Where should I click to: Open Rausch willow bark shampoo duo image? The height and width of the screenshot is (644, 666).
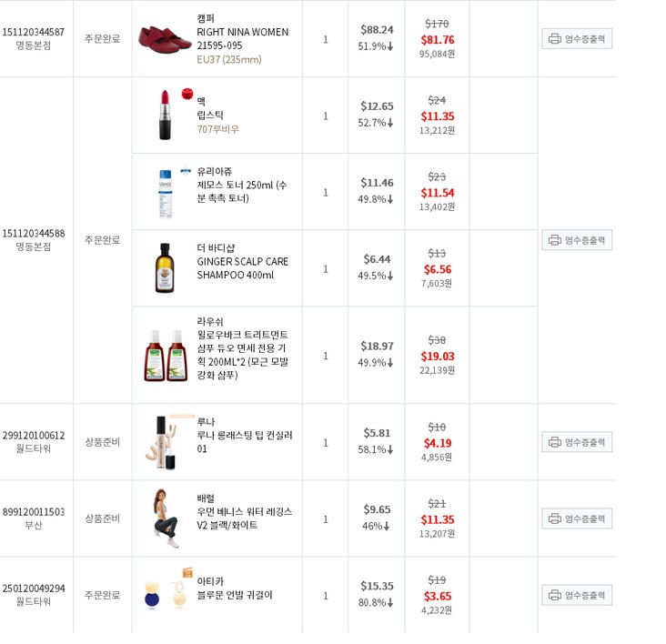click(x=165, y=355)
